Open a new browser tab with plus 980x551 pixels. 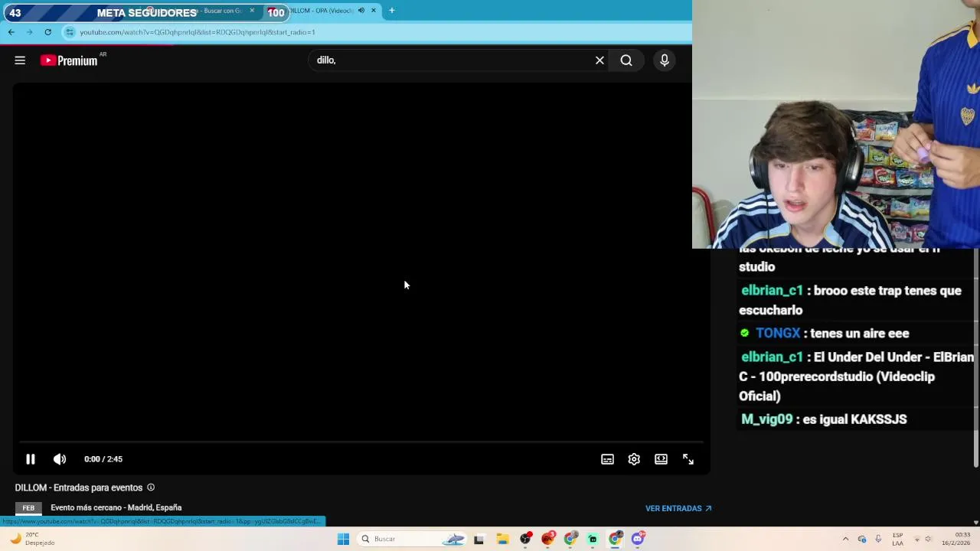(392, 11)
